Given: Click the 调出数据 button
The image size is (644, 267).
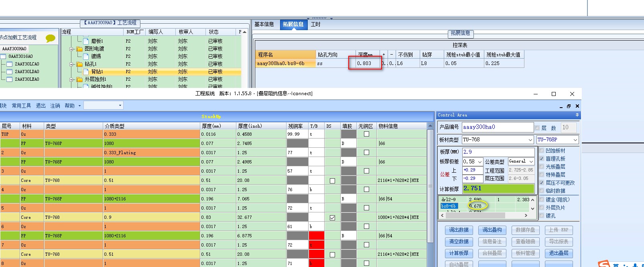Looking at the screenshot, I should [459, 230].
